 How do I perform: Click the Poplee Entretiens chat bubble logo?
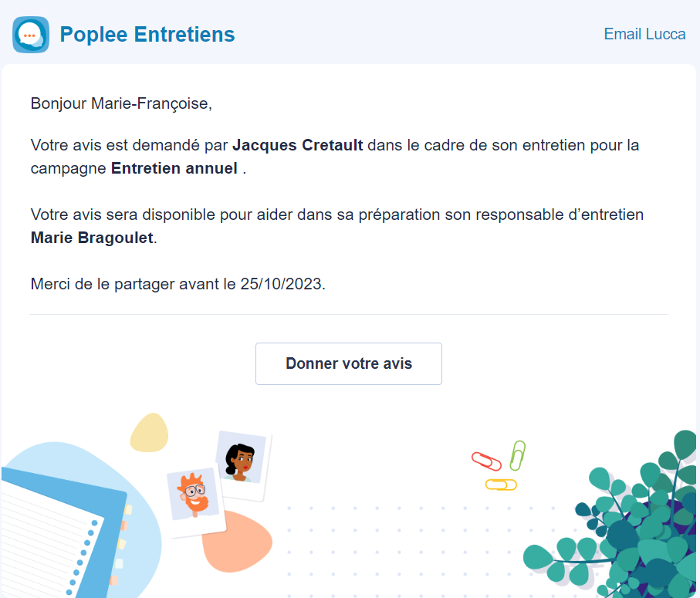tap(31, 35)
